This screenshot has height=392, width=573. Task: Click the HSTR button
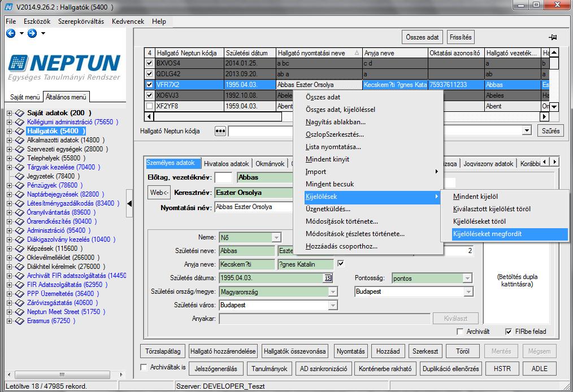click(x=502, y=369)
